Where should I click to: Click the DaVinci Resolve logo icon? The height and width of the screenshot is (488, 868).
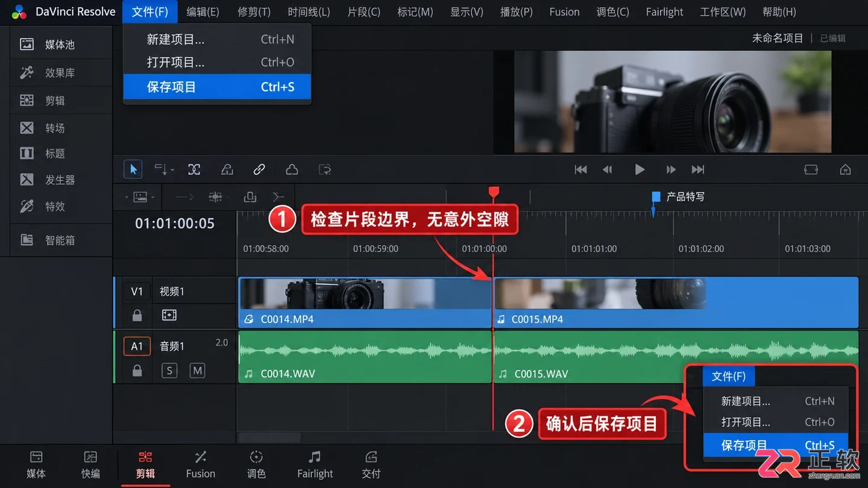point(19,12)
